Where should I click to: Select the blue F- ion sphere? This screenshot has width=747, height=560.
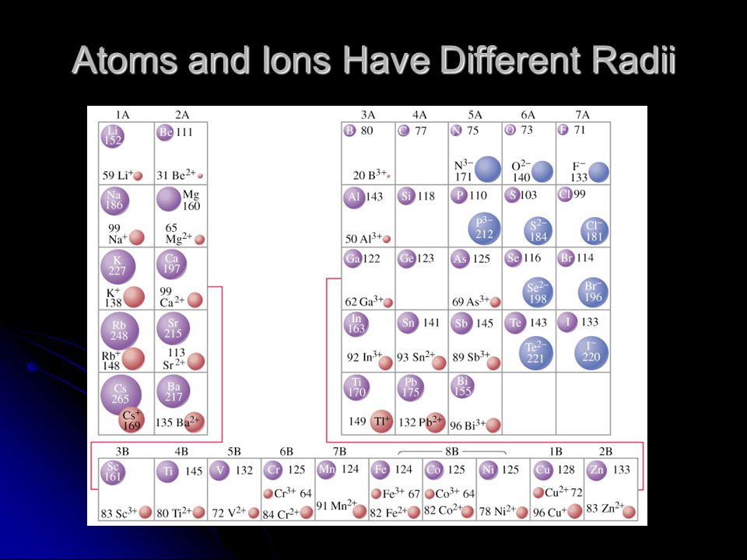(599, 173)
